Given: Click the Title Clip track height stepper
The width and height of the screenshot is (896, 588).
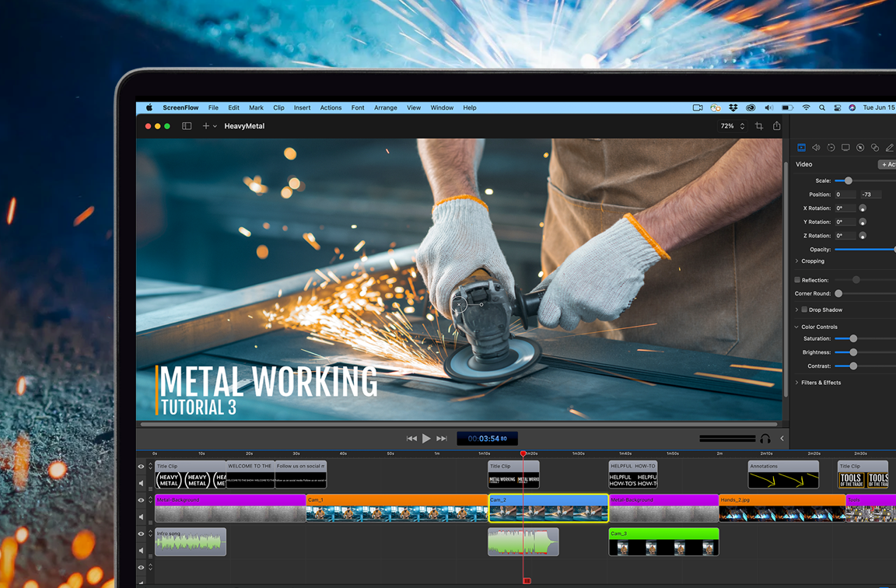Looking at the screenshot, I should (151, 467).
